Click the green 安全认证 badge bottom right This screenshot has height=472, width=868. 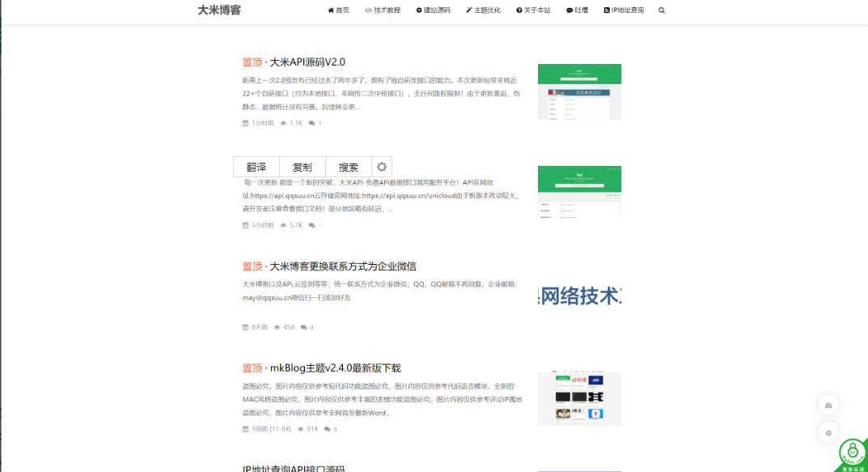point(851,454)
